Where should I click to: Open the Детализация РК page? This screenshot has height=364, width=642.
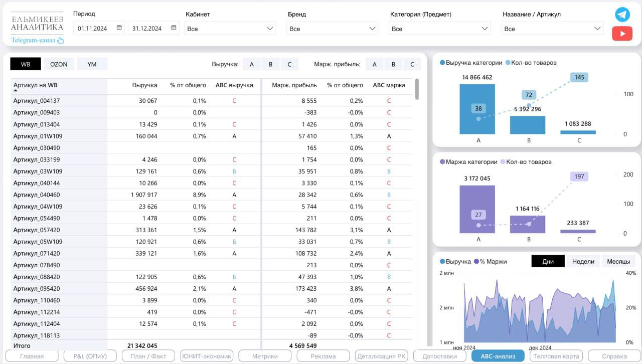click(x=382, y=356)
